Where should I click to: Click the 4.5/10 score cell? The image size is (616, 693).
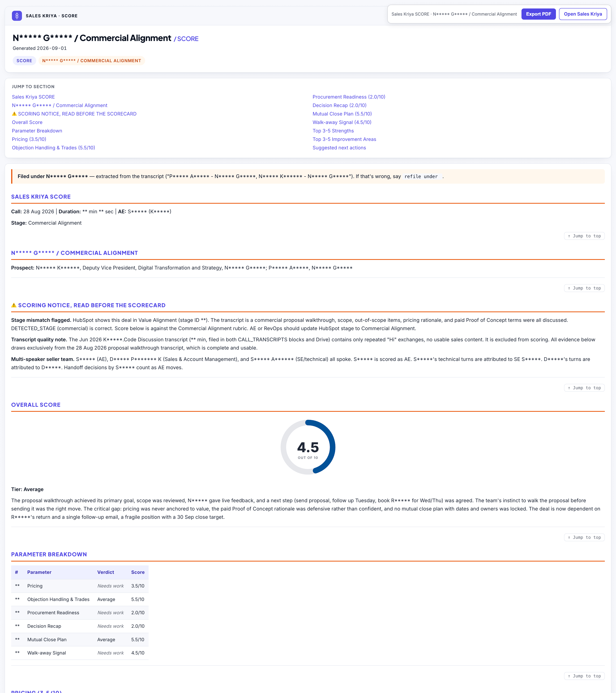click(x=138, y=653)
